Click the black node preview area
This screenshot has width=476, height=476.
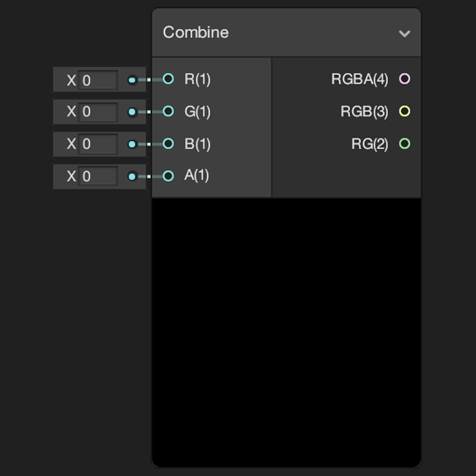pos(286,332)
